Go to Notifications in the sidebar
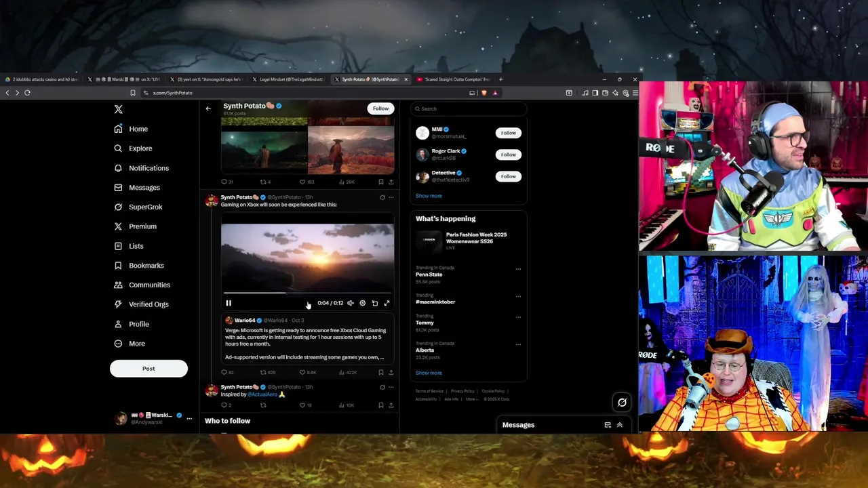The image size is (868, 488). pos(142,168)
